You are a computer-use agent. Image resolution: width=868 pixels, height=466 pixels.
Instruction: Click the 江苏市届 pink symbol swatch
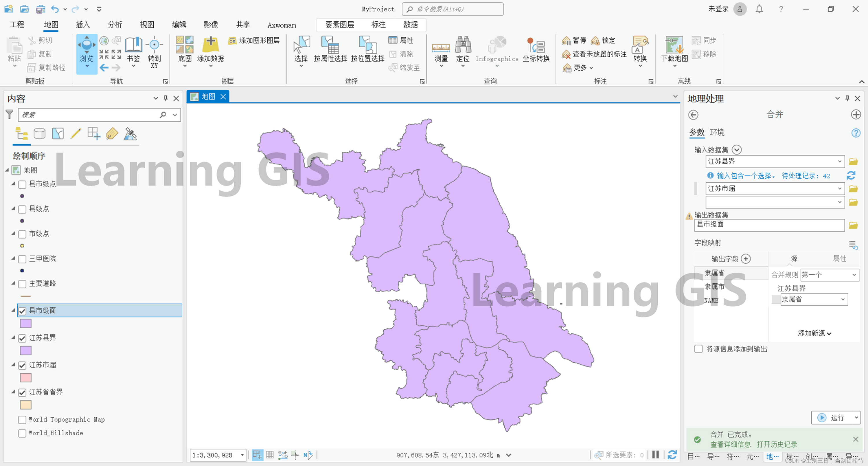point(26,378)
